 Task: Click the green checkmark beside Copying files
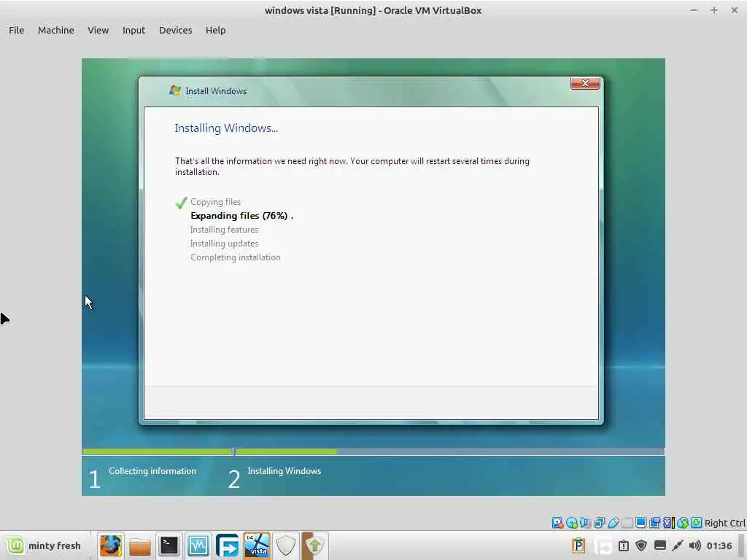(x=181, y=203)
